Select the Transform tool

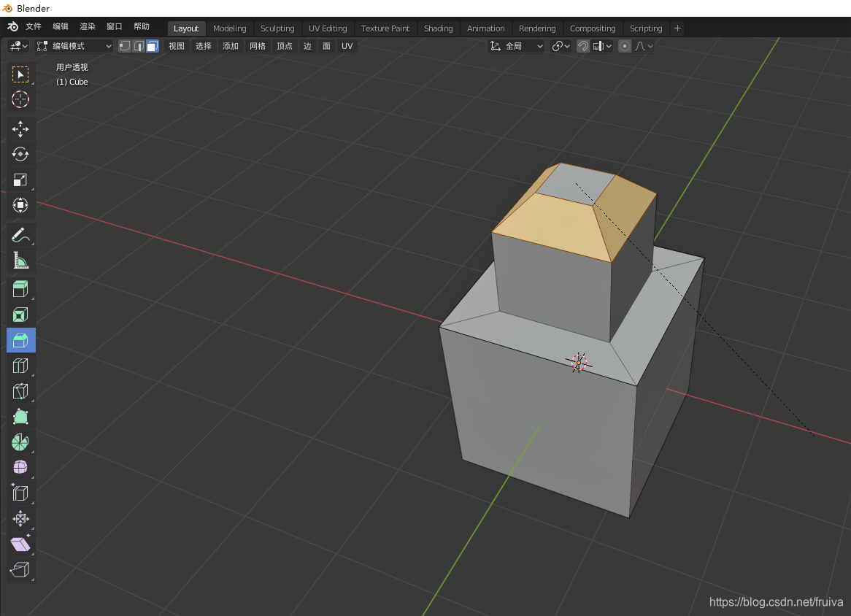[x=20, y=205]
